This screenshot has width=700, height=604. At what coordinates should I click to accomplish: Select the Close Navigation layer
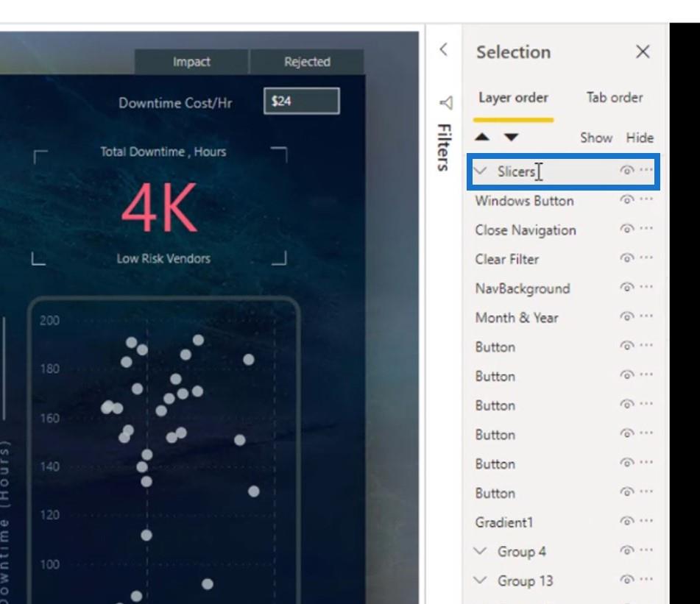point(526,230)
